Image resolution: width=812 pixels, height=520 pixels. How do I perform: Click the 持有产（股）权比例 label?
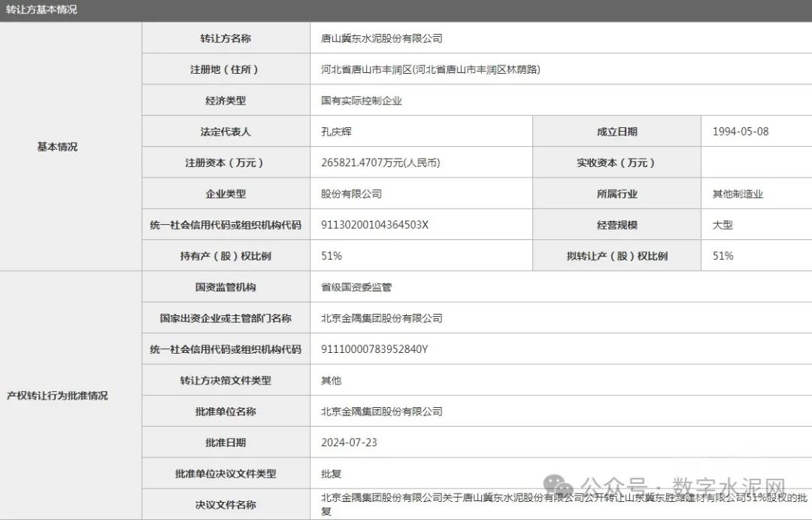pyautogui.click(x=226, y=256)
